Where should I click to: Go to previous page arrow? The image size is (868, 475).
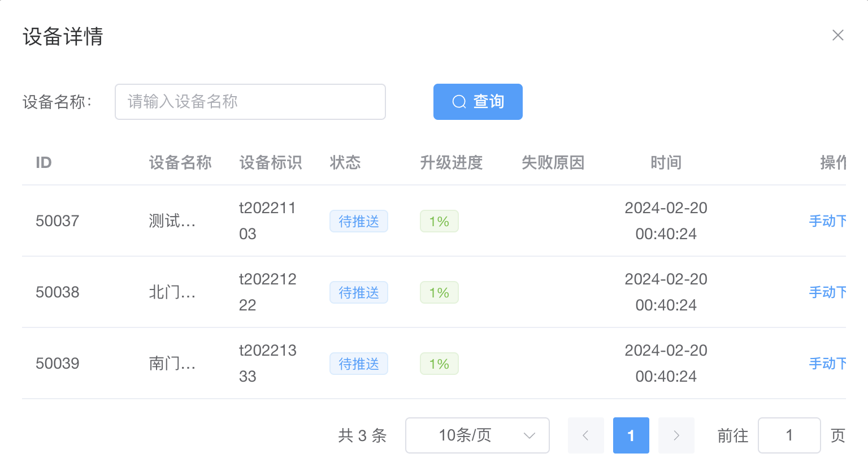click(586, 435)
